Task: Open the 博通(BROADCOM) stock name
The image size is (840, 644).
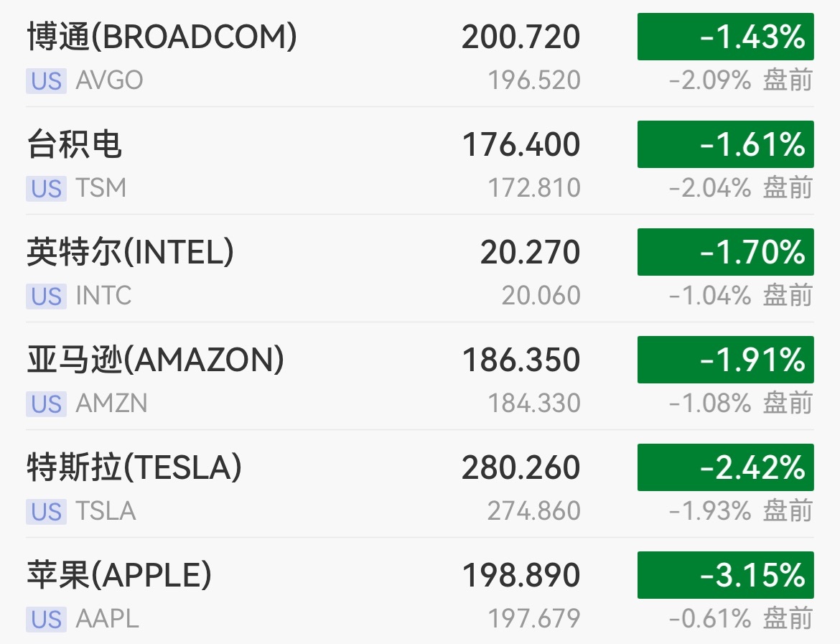Action: click(x=162, y=37)
